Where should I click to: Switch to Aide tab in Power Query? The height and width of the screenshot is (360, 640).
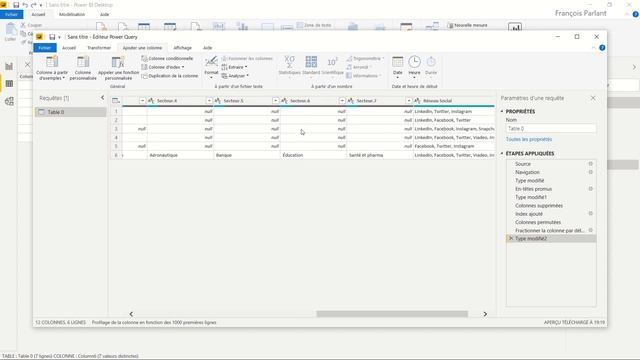pos(207,48)
